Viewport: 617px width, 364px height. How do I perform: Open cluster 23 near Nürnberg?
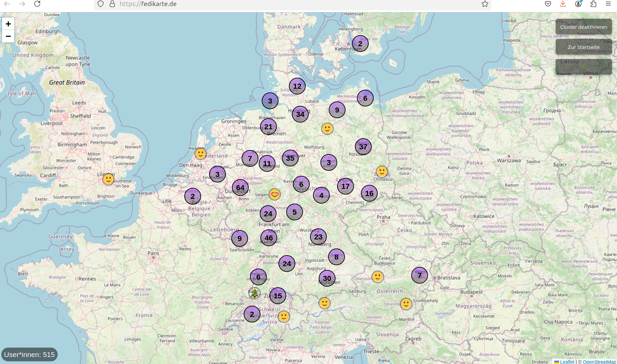(318, 237)
